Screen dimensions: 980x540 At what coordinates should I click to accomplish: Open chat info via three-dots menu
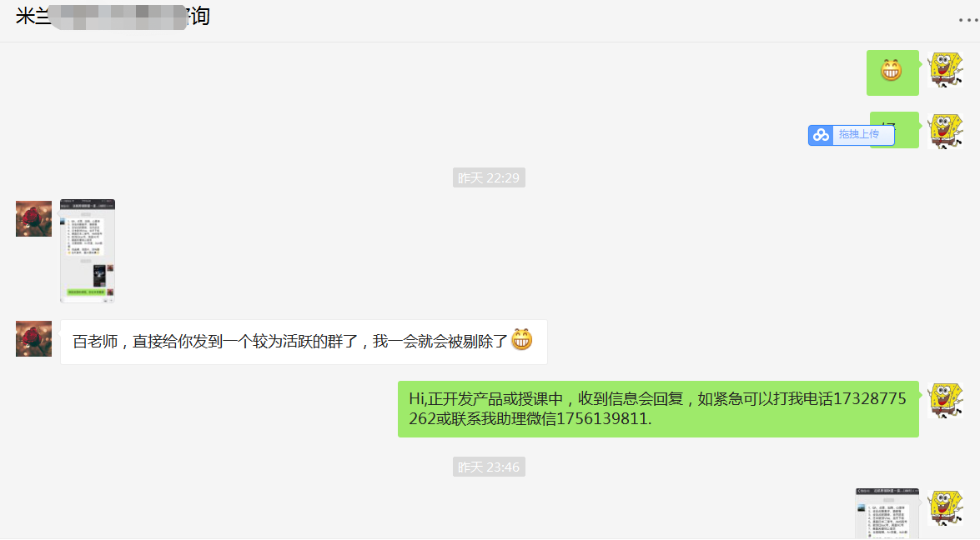pyautogui.click(x=968, y=20)
